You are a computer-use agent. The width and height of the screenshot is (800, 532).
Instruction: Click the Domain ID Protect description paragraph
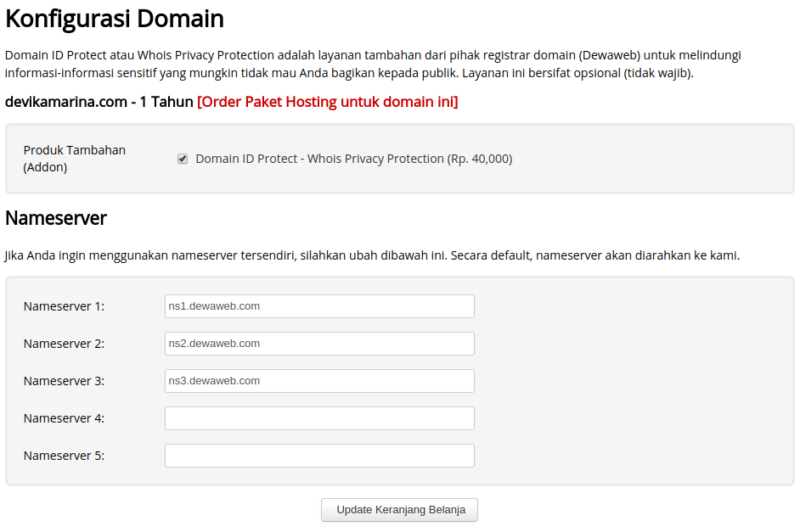pyautogui.click(x=374, y=64)
